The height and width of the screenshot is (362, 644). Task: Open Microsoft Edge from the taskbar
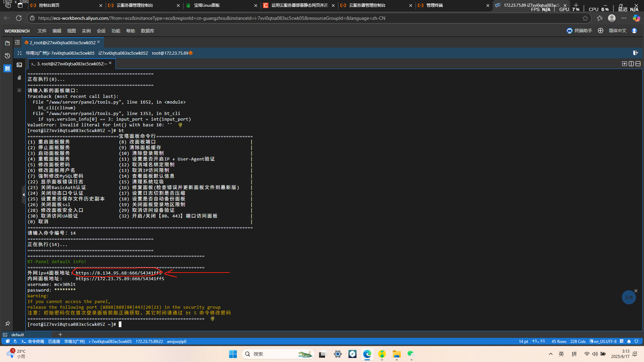click(x=367, y=354)
